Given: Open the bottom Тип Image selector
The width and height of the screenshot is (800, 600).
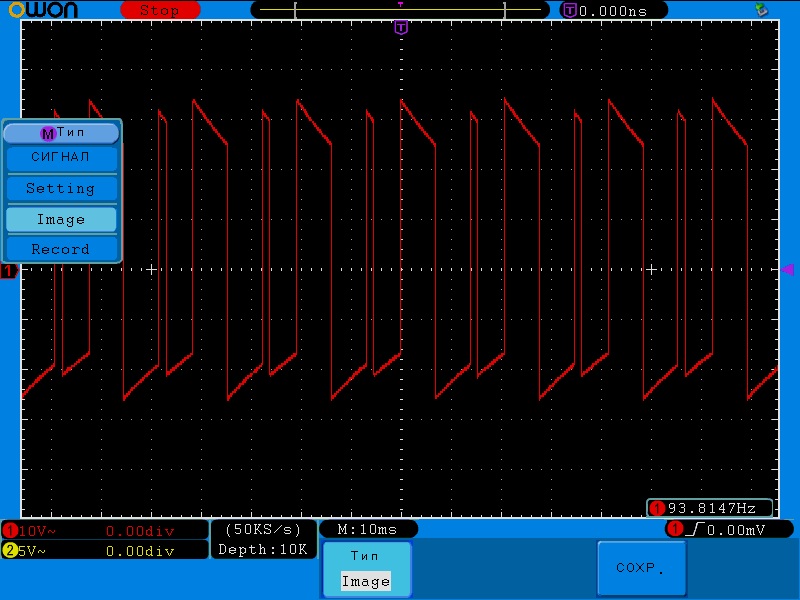Looking at the screenshot, I should point(366,569).
